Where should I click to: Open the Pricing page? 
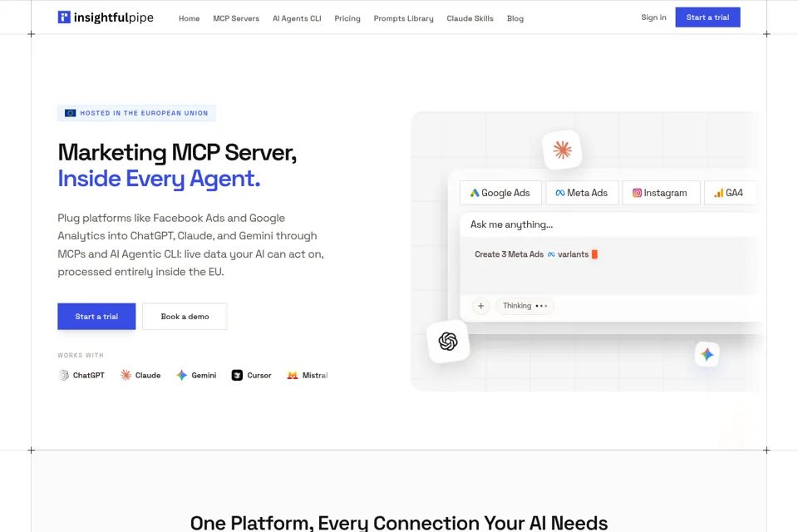click(347, 18)
